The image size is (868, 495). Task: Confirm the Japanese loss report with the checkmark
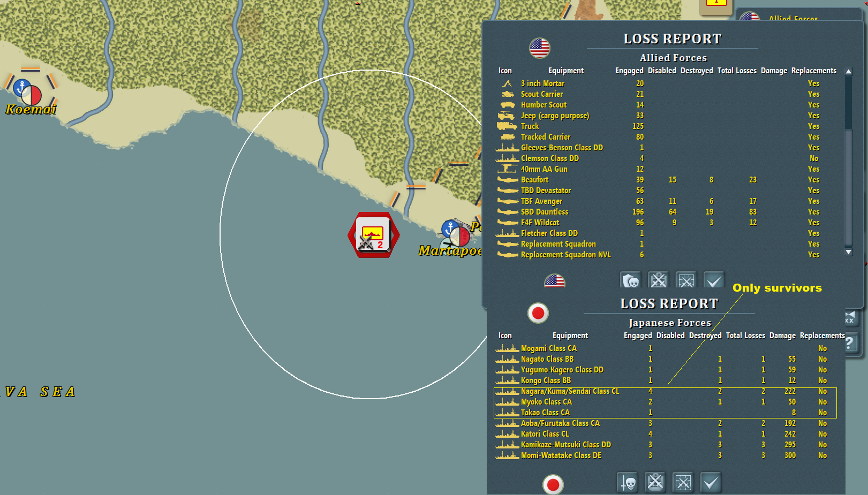pos(711,483)
